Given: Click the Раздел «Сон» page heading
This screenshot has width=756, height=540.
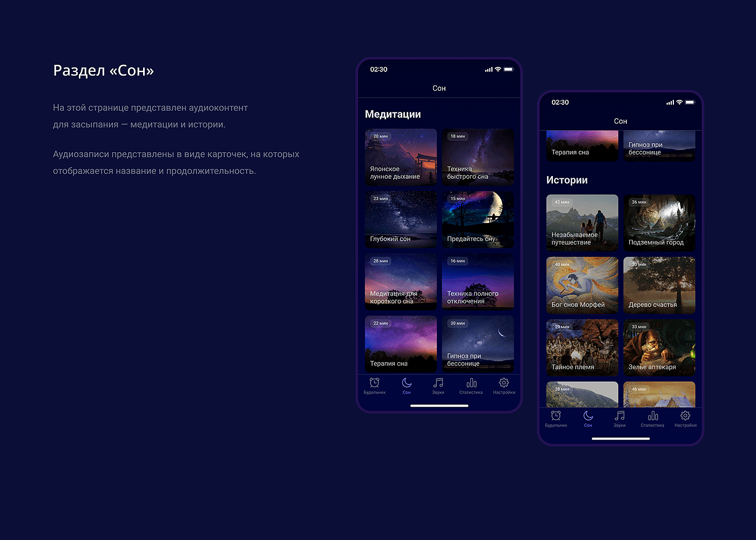Looking at the screenshot, I should coord(104,71).
